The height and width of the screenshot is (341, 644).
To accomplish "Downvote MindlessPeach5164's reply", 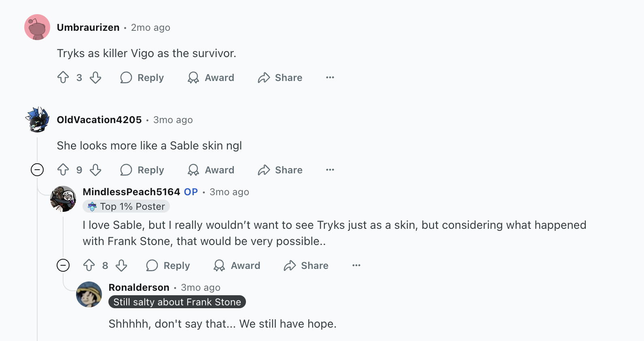I will coord(122,265).
